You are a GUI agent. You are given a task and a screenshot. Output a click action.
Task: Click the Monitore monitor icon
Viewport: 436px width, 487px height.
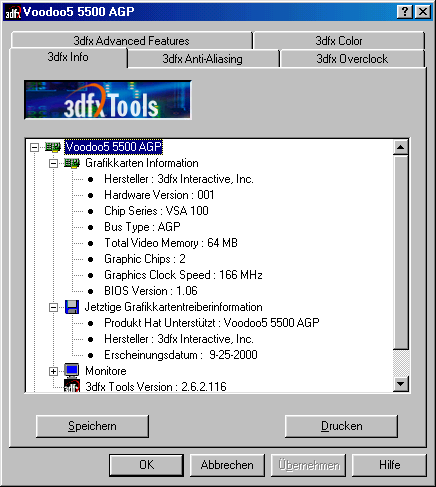(72, 370)
